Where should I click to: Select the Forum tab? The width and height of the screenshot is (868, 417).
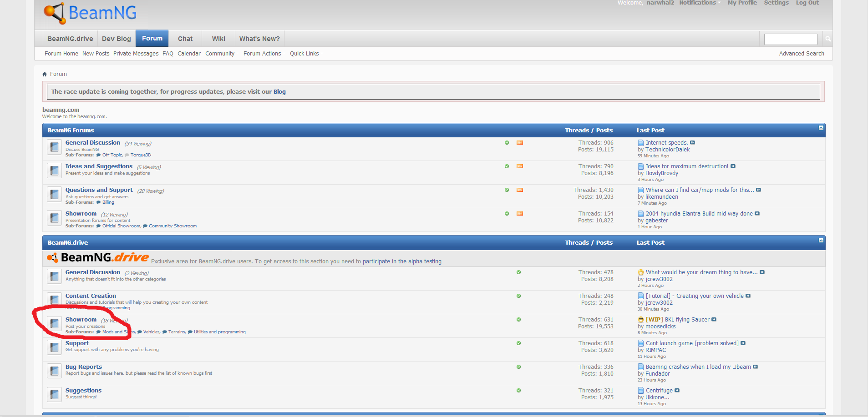click(152, 38)
